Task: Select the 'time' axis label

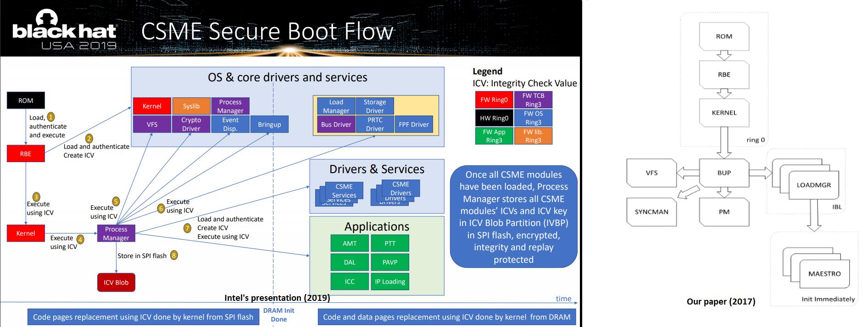Action: click(x=563, y=299)
